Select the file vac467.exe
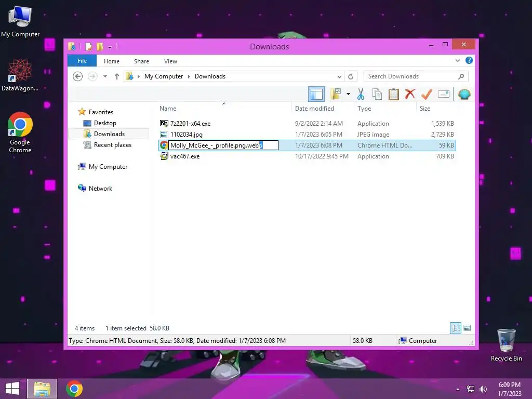The width and height of the screenshot is (532, 399). (x=185, y=156)
